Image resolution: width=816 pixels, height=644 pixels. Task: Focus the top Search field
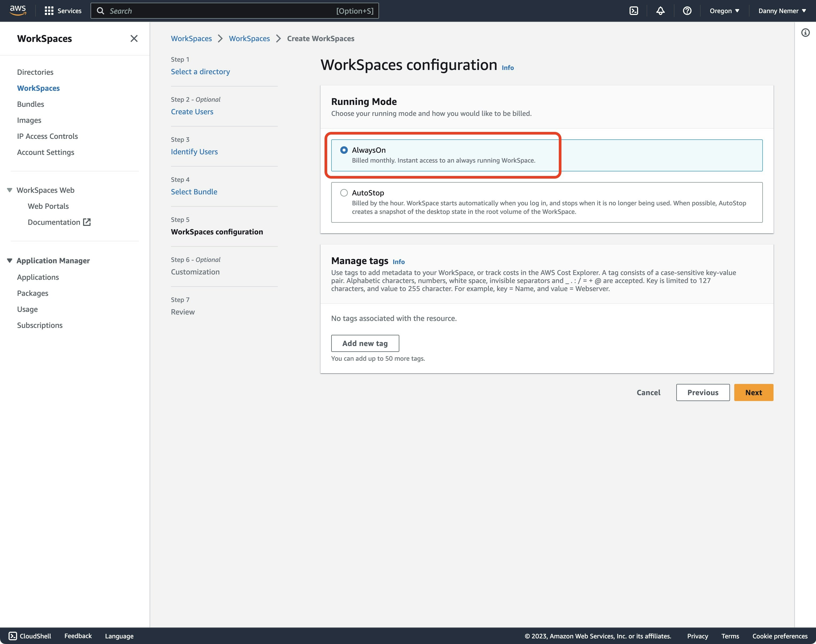235,11
